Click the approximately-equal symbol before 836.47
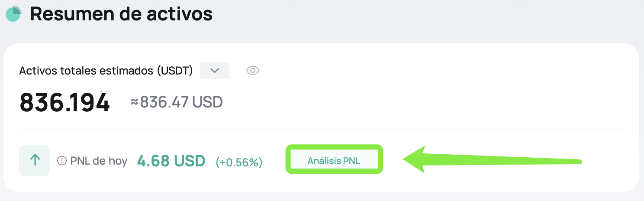The width and height of the screenshot is (644, 201). click(135, 102)
